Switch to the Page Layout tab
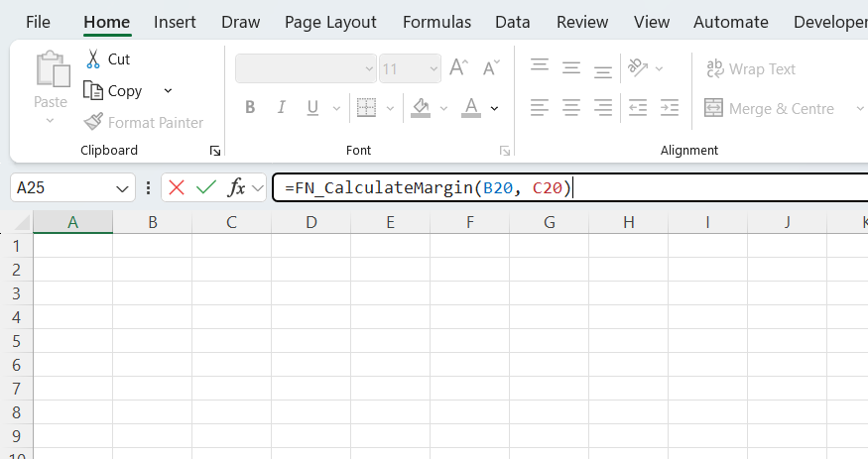Image resolution: width=868 pixels, height=459 pixels. click(330, 22)
